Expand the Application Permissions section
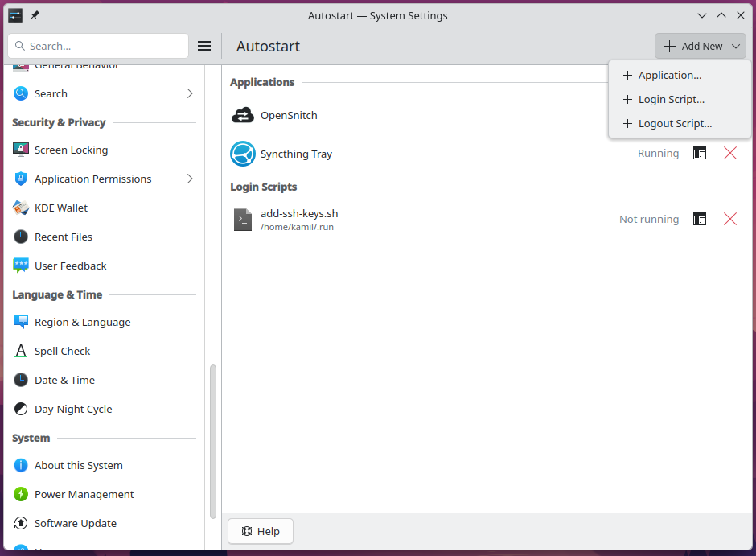756x556 pixels. pyautogui.click(x=190, y=179)
